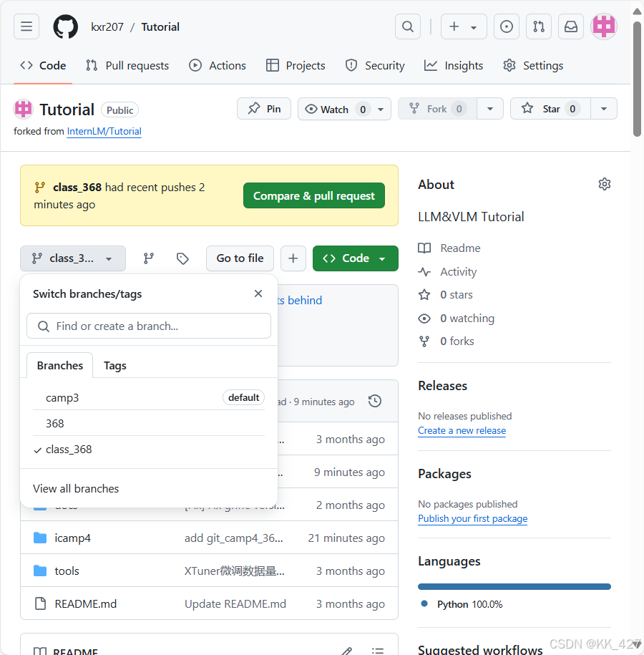Open the notifications inbox icon

click(571, 26)
